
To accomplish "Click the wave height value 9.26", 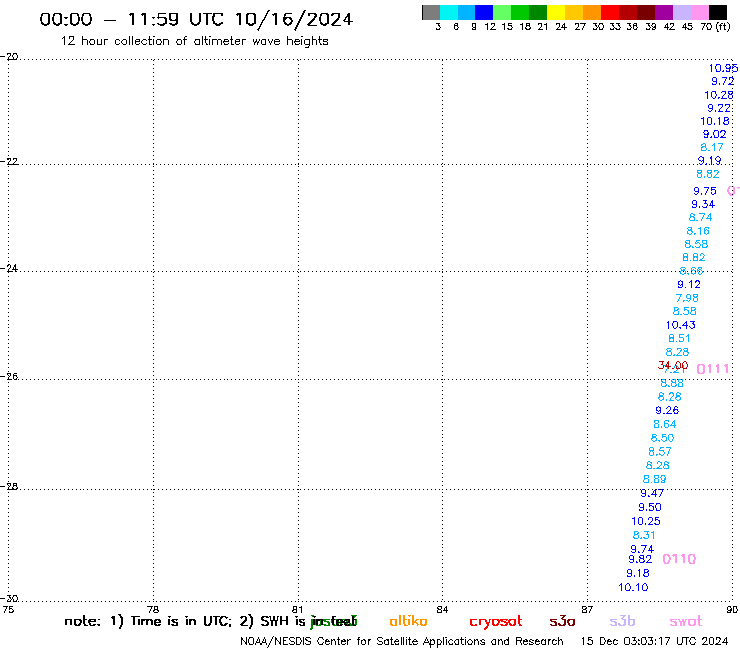I will (667, 411).
